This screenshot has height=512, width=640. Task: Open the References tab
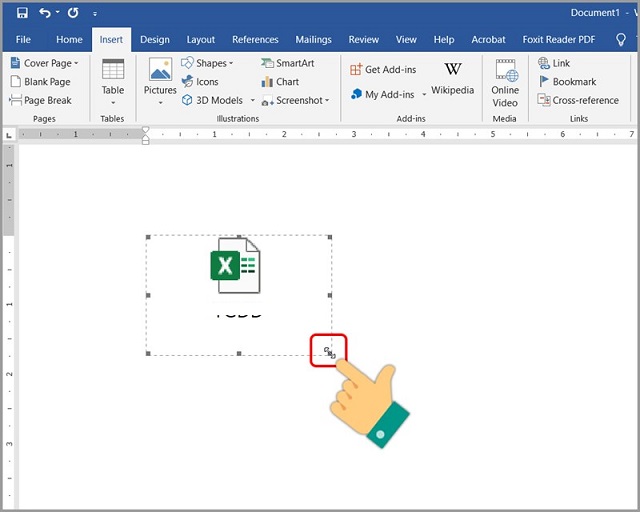tap(255, 40)
